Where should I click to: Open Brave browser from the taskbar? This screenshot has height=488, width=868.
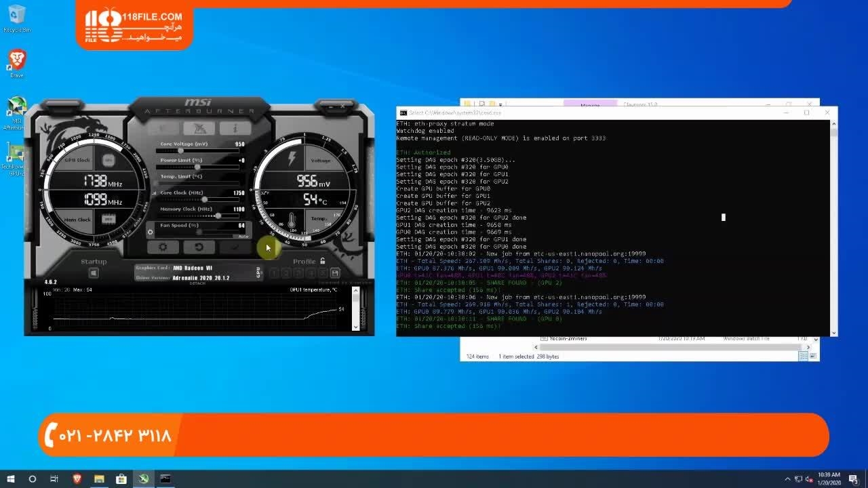77,479
